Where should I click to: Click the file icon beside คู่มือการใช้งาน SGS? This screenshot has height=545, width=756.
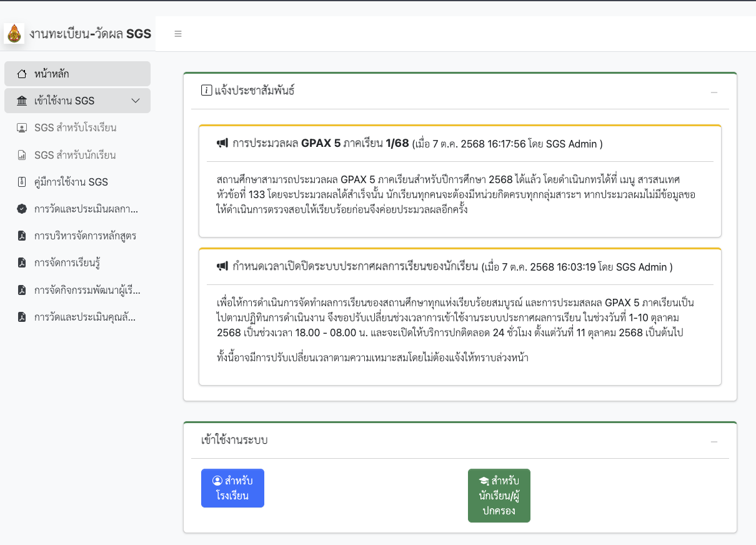point(22,182)
